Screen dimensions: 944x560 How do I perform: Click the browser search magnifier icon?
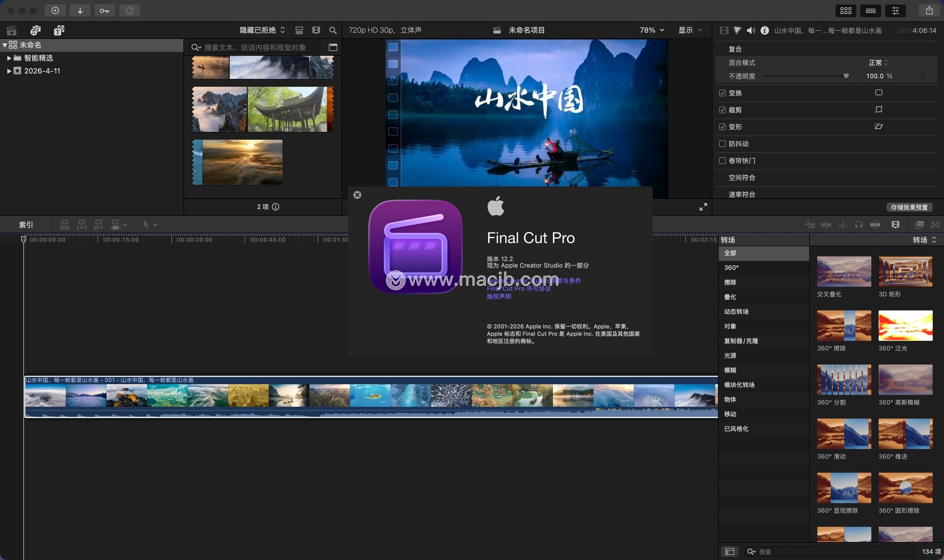333,30
